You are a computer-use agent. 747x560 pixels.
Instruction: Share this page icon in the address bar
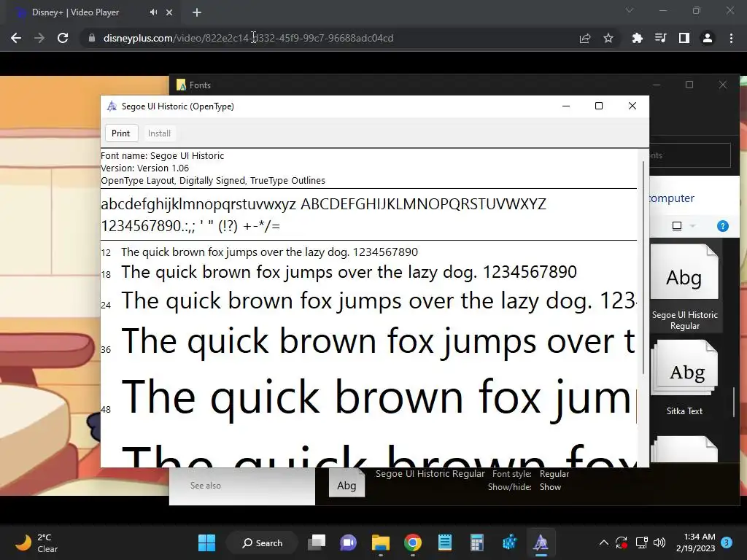click(585, 38)
